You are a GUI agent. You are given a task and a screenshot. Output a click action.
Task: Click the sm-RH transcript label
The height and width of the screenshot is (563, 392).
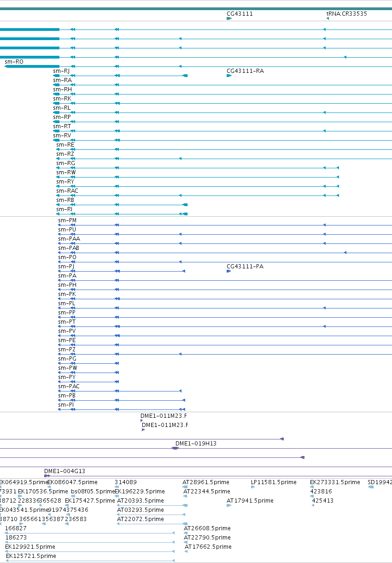coord(62,89)
